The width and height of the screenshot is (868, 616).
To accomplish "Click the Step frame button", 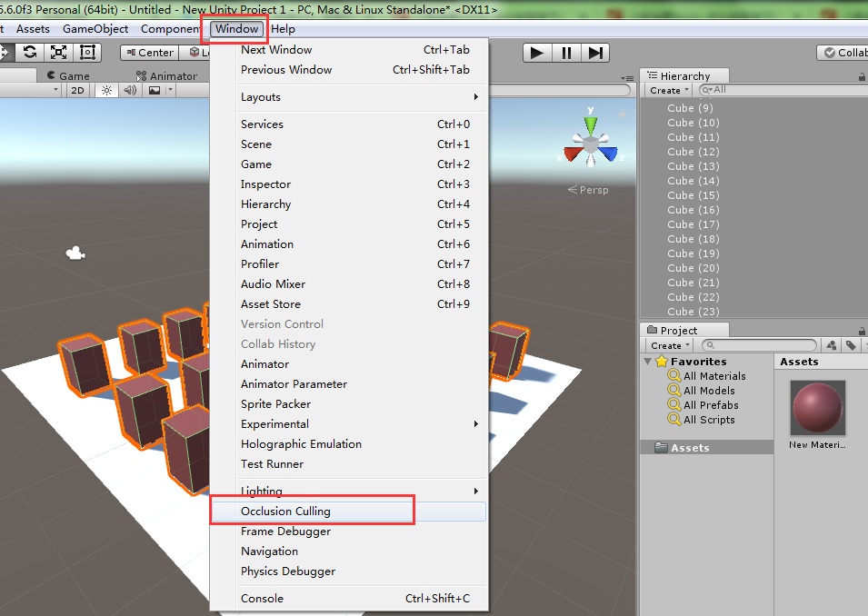I will click(x=595, y=53).
